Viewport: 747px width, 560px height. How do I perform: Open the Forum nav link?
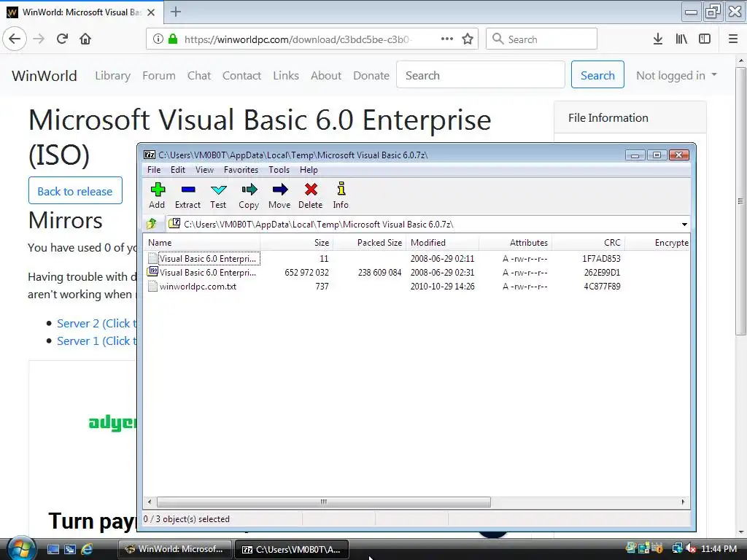158,75
